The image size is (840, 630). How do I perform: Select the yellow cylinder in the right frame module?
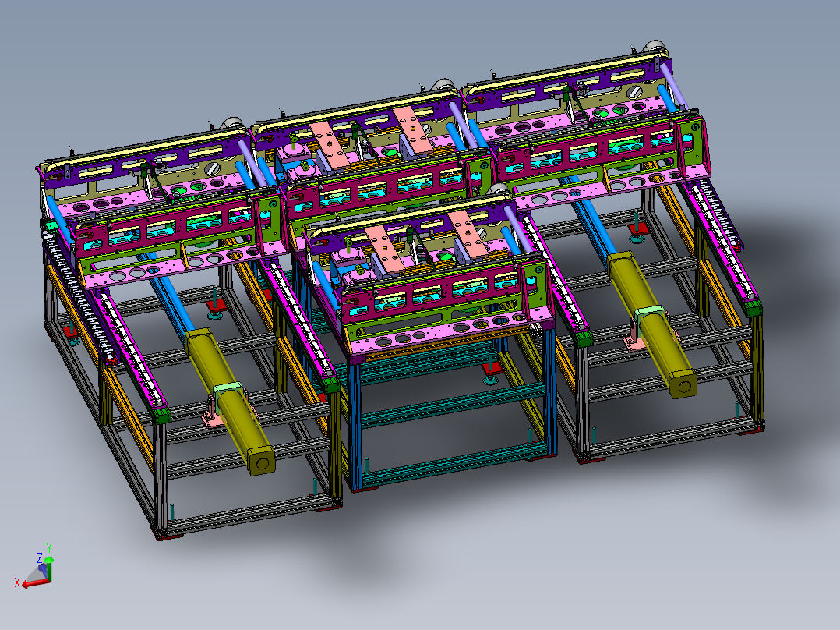point(651,324)
